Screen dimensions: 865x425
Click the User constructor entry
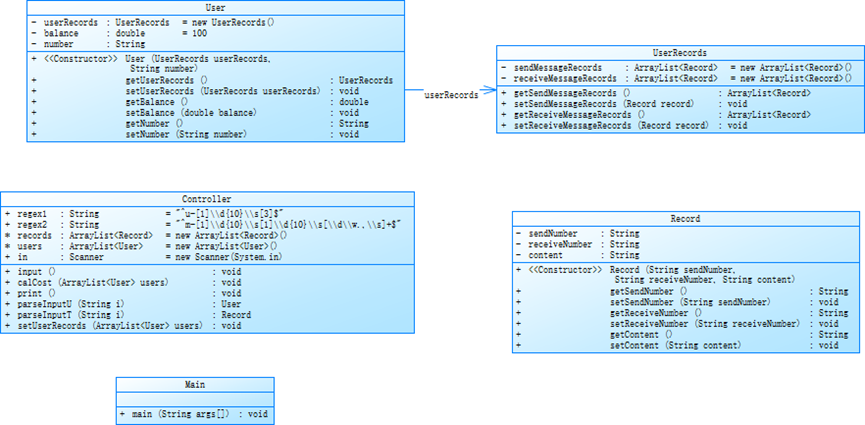pos(151,63)
